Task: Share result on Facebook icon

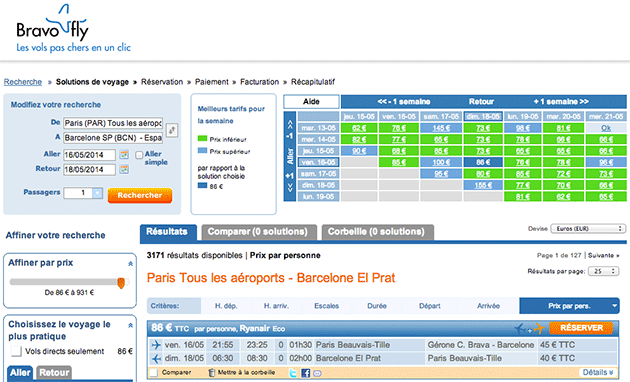Action: click(x=305, y=373)
